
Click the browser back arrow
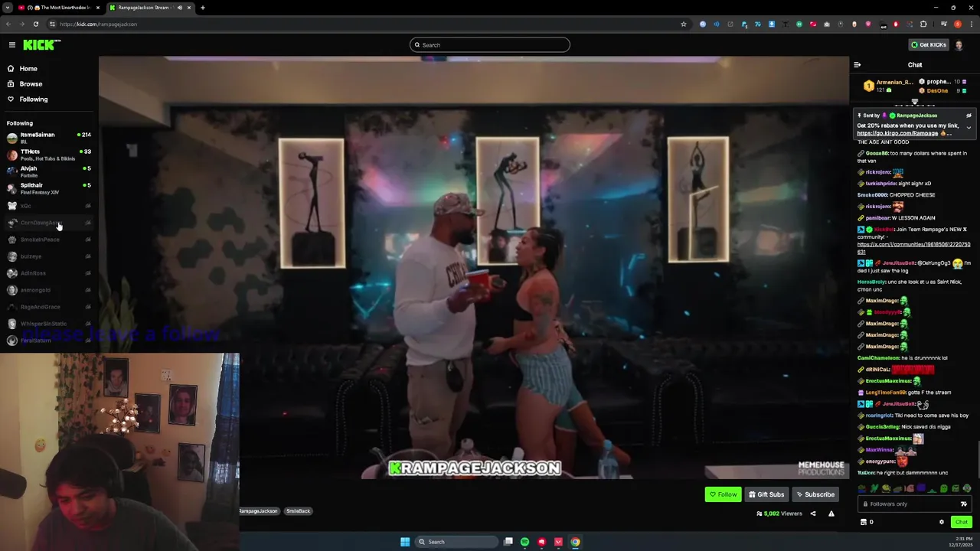coord(8,24)
